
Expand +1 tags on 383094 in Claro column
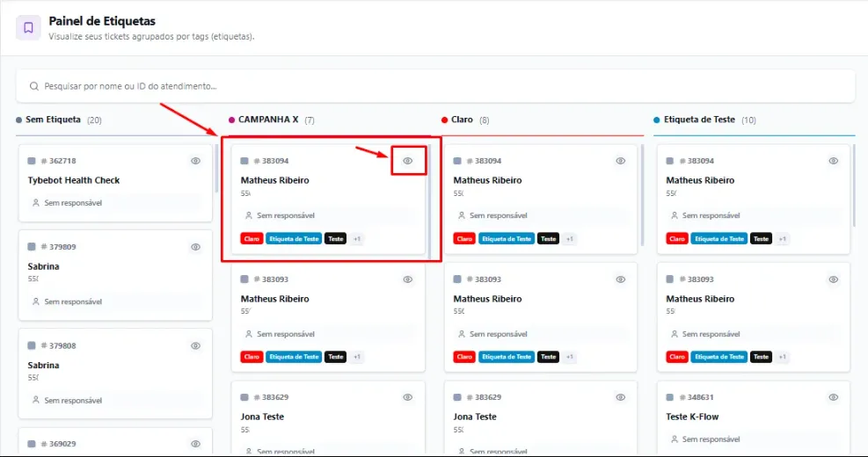570,239
